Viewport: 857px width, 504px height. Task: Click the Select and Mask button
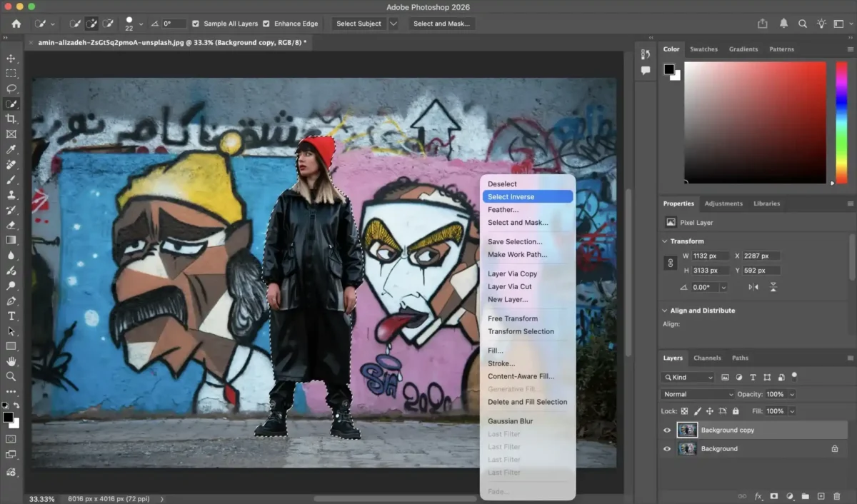pyautogui.click(x=441, y=24)
